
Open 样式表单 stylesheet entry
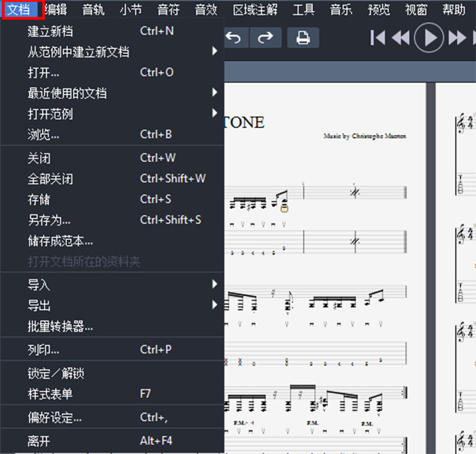point(112,394)
